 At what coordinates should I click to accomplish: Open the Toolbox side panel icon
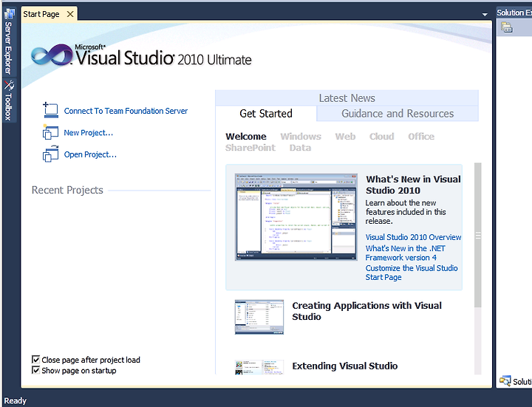(x=9, y=85)
